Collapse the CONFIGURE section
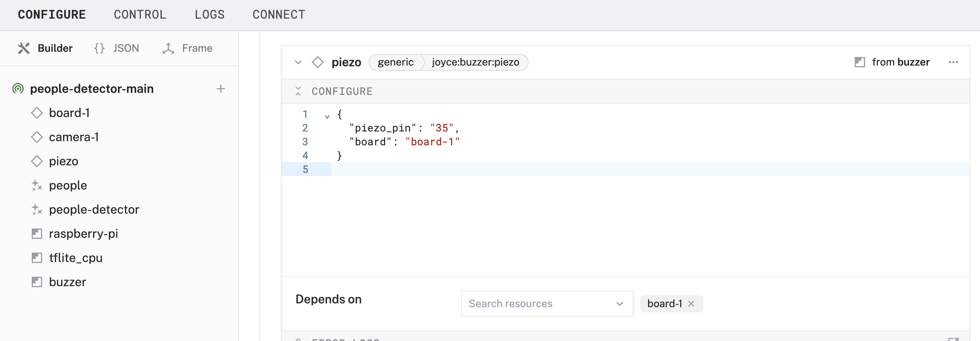Viewport: 980px width, 341px height. [298, 91]
